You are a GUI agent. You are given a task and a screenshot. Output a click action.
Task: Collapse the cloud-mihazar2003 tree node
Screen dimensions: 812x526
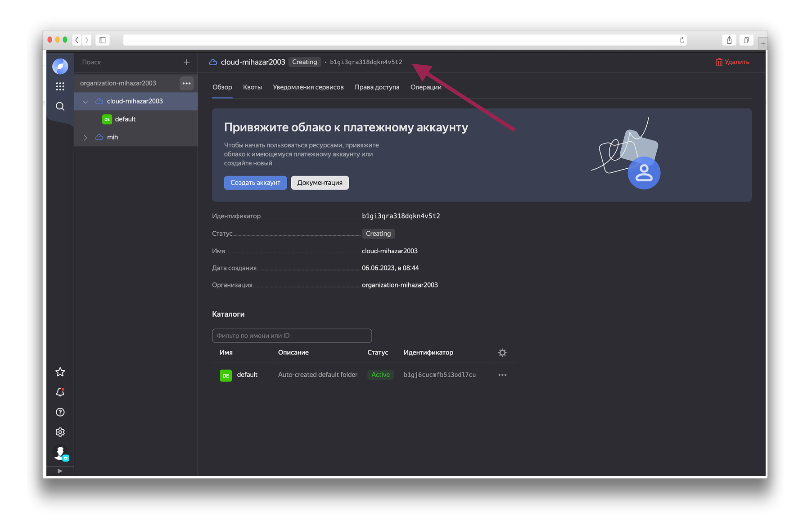coord(85,102)
